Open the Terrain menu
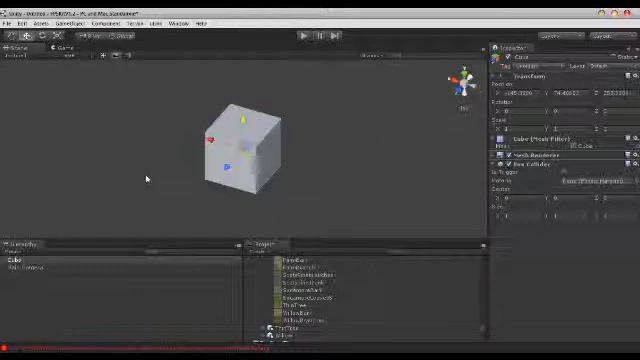Image resolution: width=640 pixels, height=360 pixels. click(135, 24)
